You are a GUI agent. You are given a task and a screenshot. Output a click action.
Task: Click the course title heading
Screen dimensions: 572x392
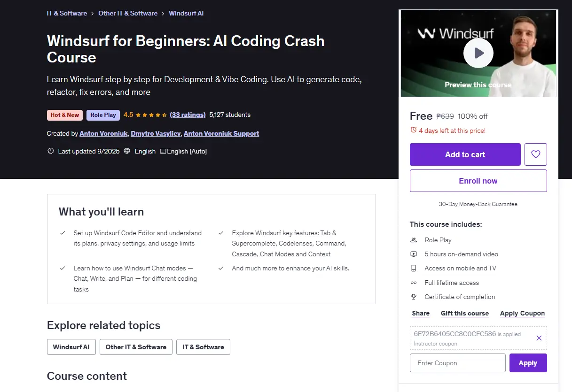coord(186,49)
